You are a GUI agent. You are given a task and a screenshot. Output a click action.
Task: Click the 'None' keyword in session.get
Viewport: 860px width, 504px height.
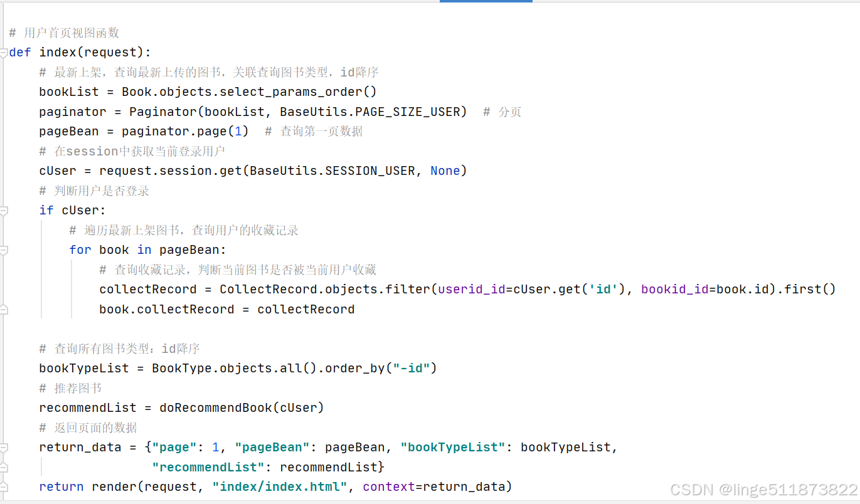click(x=445, y=171)
